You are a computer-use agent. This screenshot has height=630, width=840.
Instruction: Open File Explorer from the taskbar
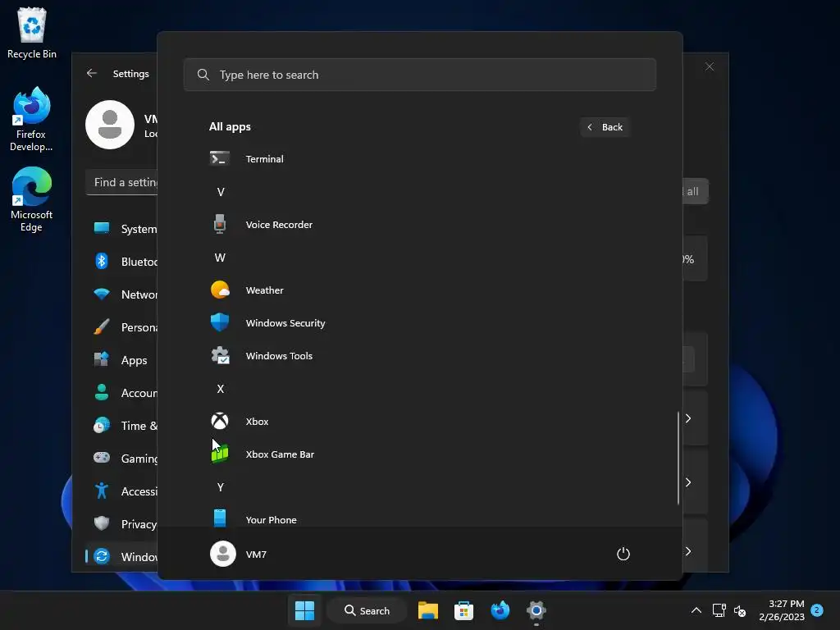point(428,610)
